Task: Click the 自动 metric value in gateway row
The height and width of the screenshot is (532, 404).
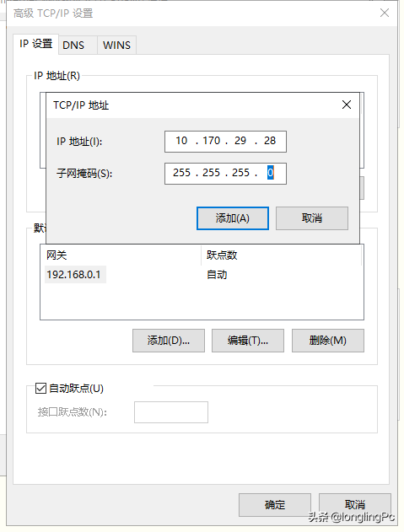Action: 217,275
